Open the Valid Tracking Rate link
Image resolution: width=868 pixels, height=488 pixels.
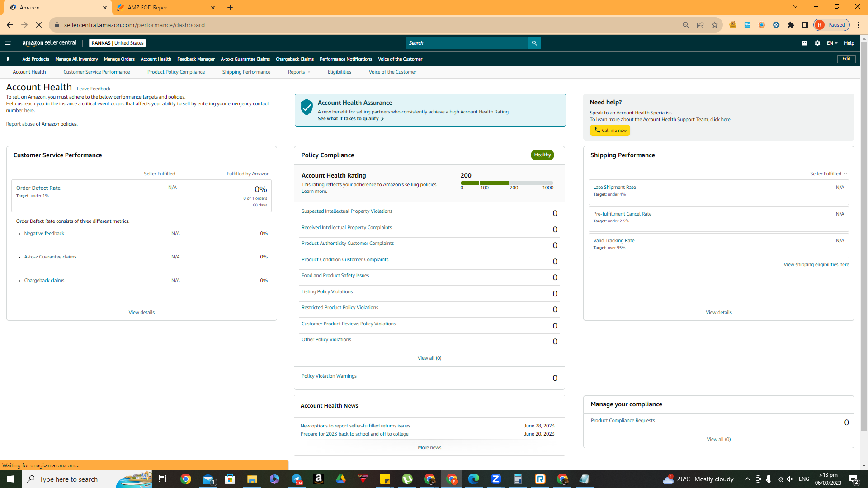point(613,241)
